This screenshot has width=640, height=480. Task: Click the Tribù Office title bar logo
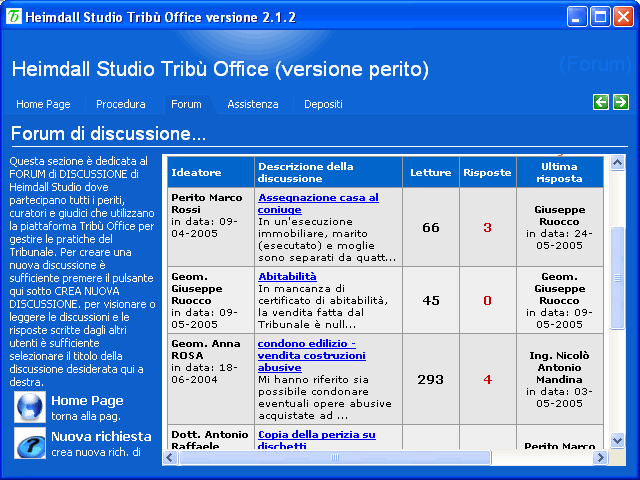(14, 17)
